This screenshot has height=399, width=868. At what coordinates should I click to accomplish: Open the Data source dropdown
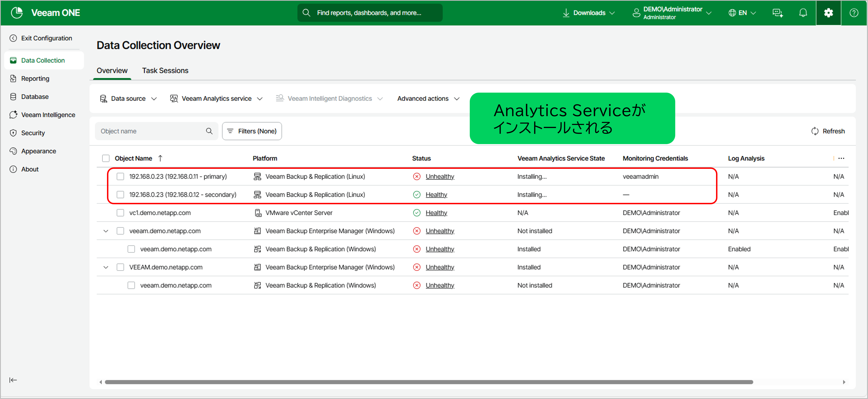pos(128,99)
